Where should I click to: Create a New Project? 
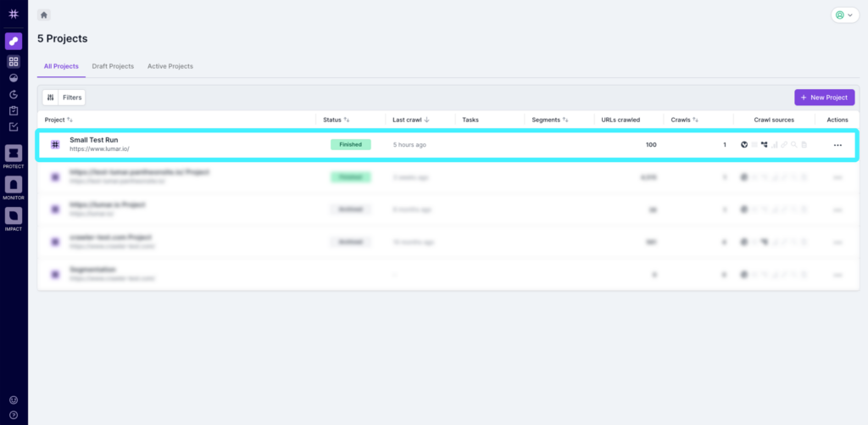pos(824,98)
